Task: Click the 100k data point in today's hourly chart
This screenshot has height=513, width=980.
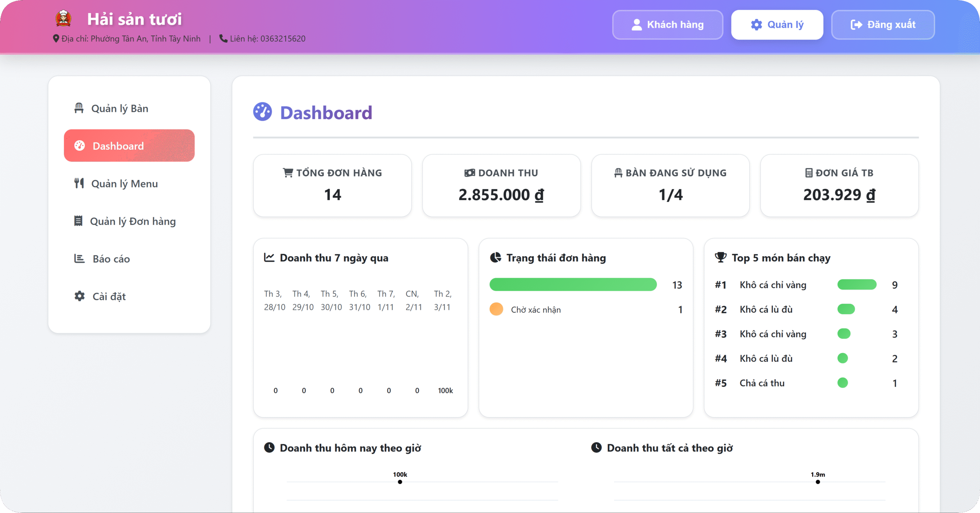Action: [400, 482]
